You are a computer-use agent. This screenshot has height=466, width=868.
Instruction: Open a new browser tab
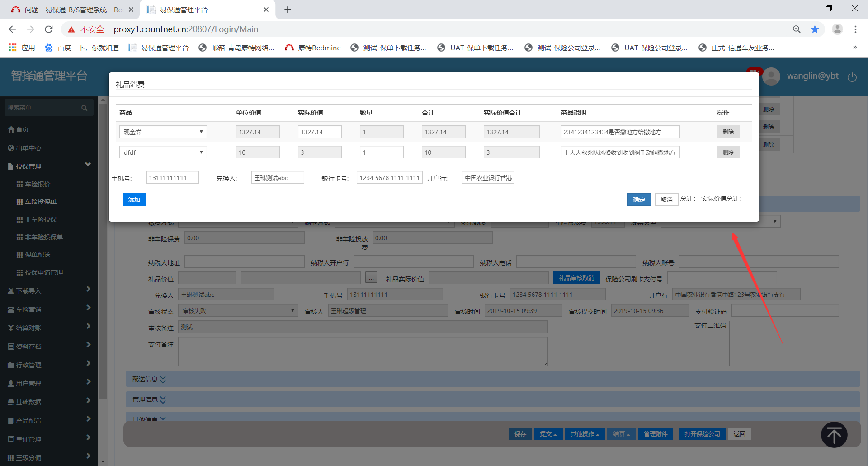(x=288, y=10)
